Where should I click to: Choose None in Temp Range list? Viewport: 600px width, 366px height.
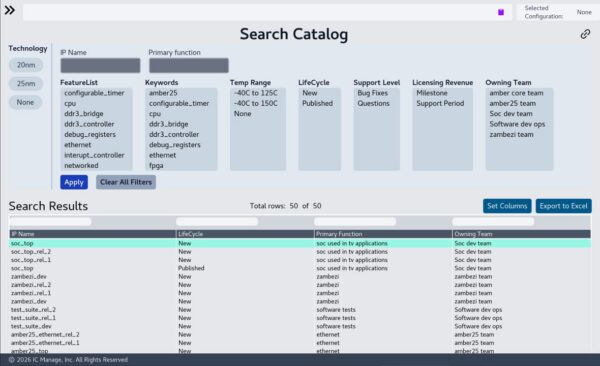pyautogui.click(x=243, y=114)
